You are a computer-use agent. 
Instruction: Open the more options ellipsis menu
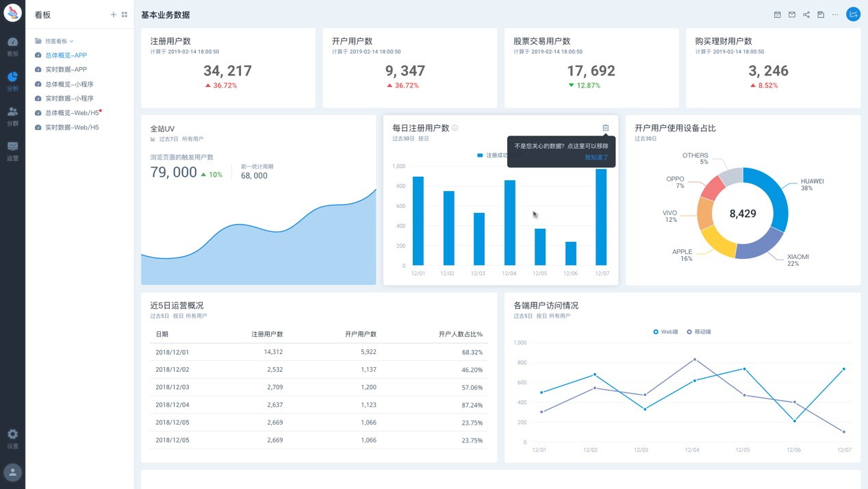tap(835, 14)
